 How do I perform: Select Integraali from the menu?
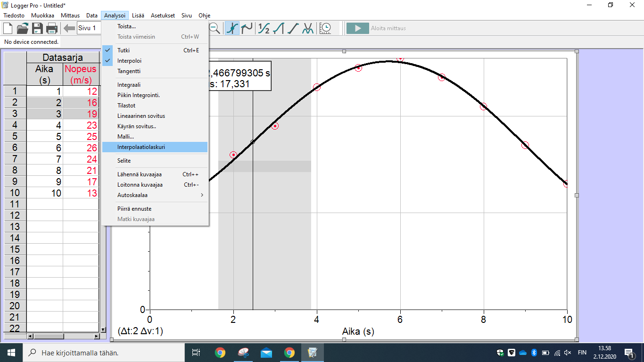(155, 85)
